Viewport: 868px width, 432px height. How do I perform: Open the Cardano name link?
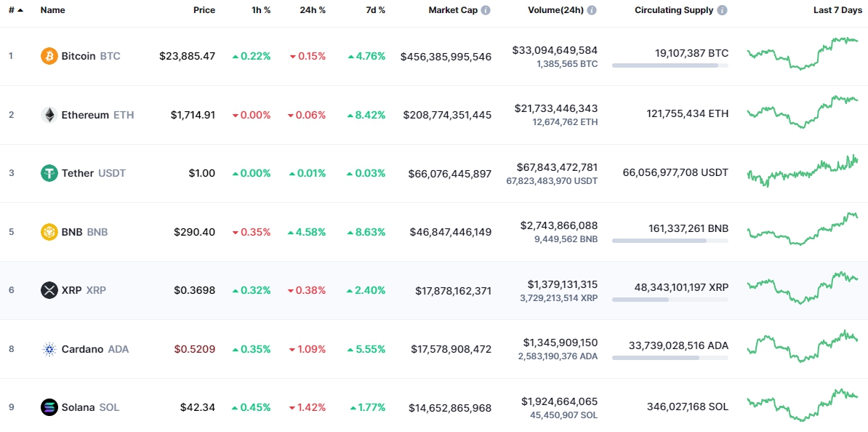(82, 349)
